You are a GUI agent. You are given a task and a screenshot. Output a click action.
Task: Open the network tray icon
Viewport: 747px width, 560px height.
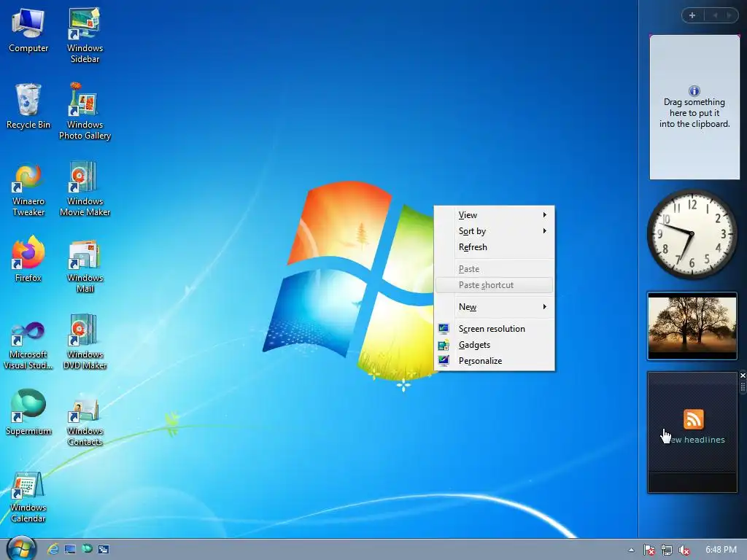tap(667, 550)
